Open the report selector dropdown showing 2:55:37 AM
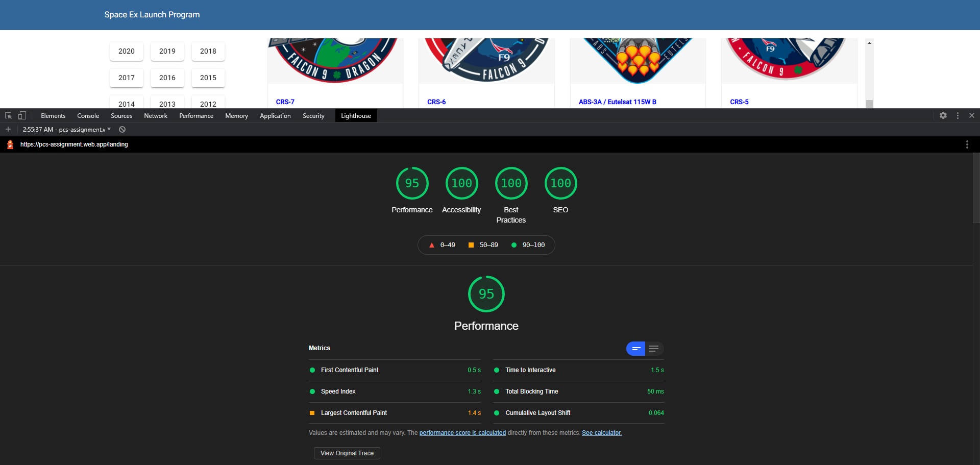 67,130
